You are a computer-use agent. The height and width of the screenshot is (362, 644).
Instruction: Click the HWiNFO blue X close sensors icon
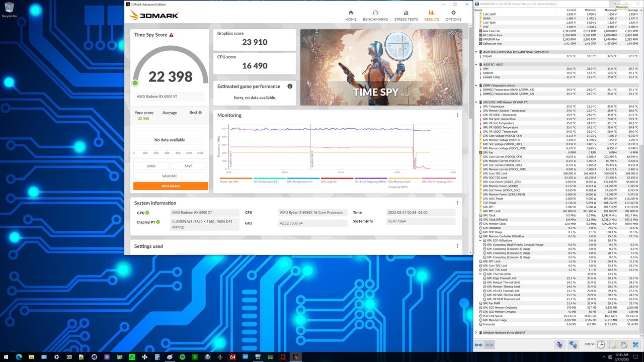(x=635, y=345)
